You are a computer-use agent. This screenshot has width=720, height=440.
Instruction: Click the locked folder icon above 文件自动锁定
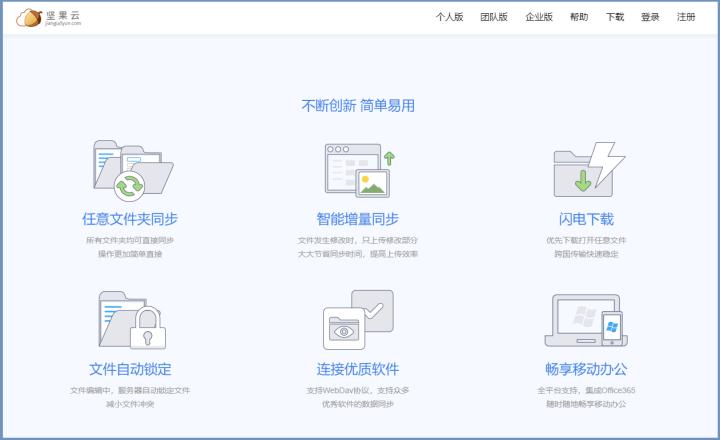132,320
